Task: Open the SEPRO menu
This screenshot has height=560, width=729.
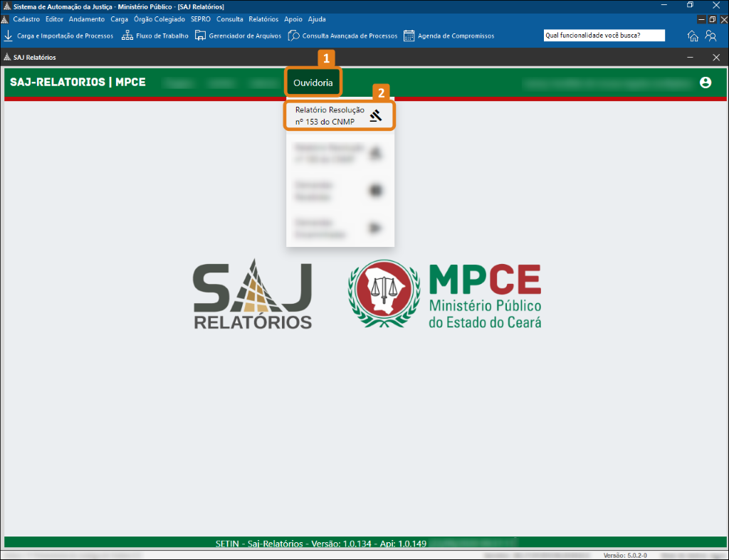Action: [200, 19]
